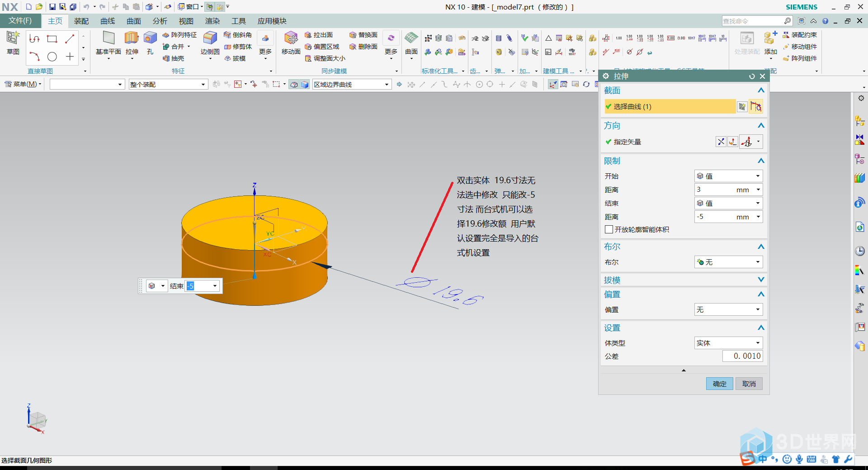Click Replace Face (替换面)
The height and width of the screenshot is (470, 868).
click(x=363, y=35)
